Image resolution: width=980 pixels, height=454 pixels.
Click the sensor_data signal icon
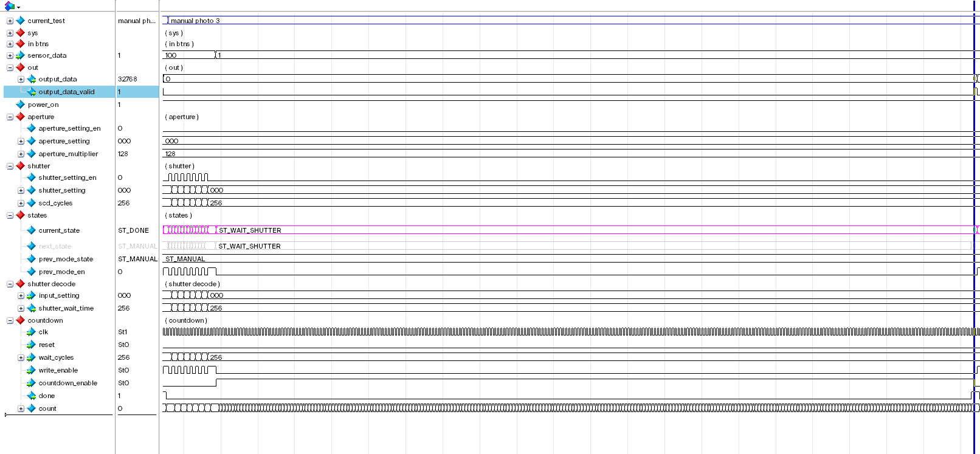point(20,55)
